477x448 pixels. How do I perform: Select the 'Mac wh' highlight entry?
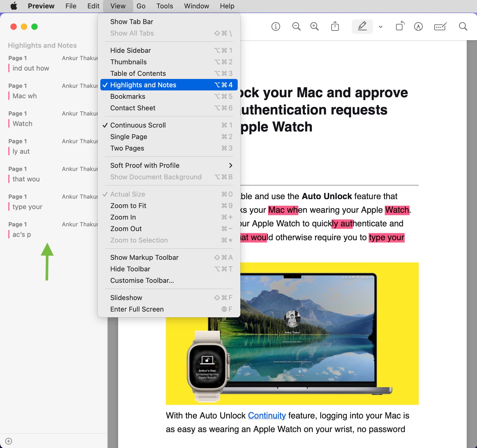(x=52, y=91)
